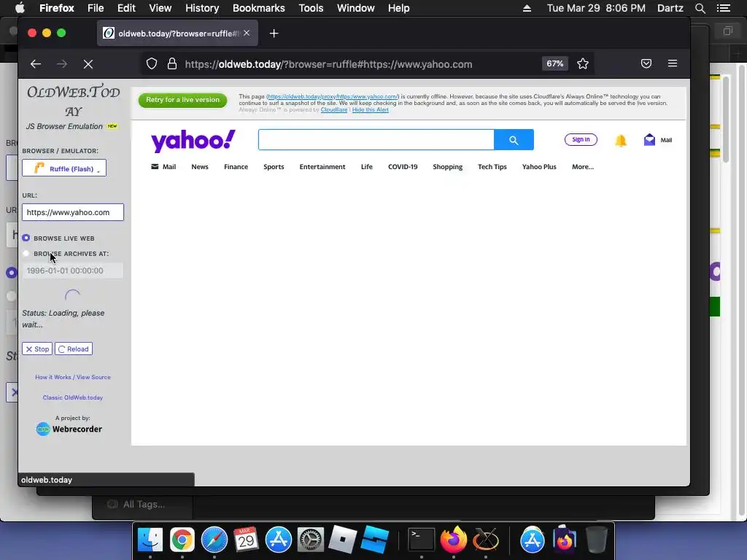
Task: Open the History menu
Action: coord(202,8)
